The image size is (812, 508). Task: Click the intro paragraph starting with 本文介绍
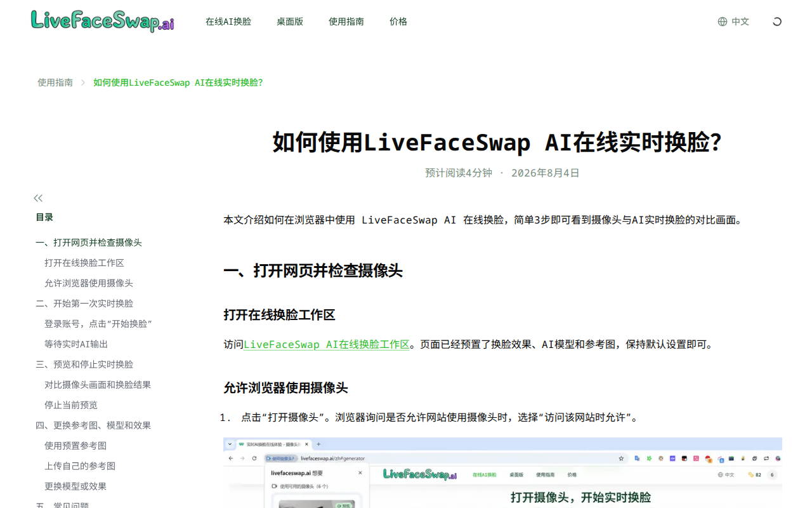coord(483,220)
